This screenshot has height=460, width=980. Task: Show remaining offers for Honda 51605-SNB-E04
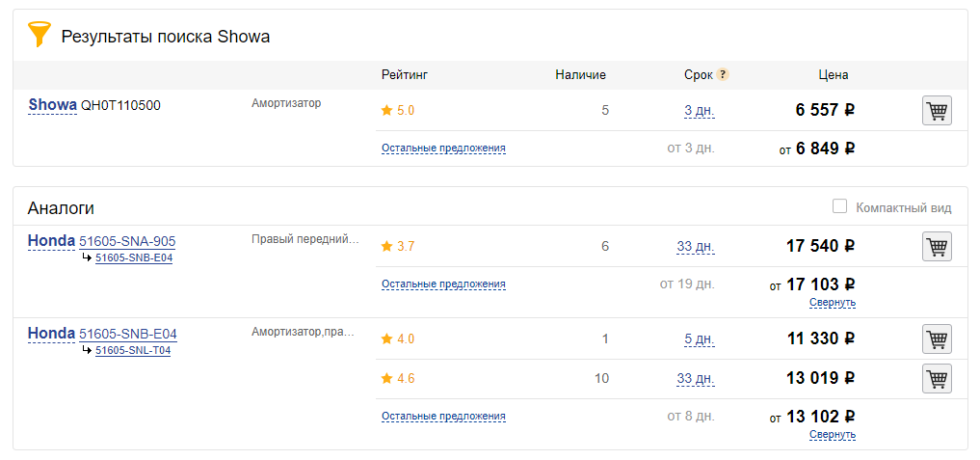[x=443, y=417]
